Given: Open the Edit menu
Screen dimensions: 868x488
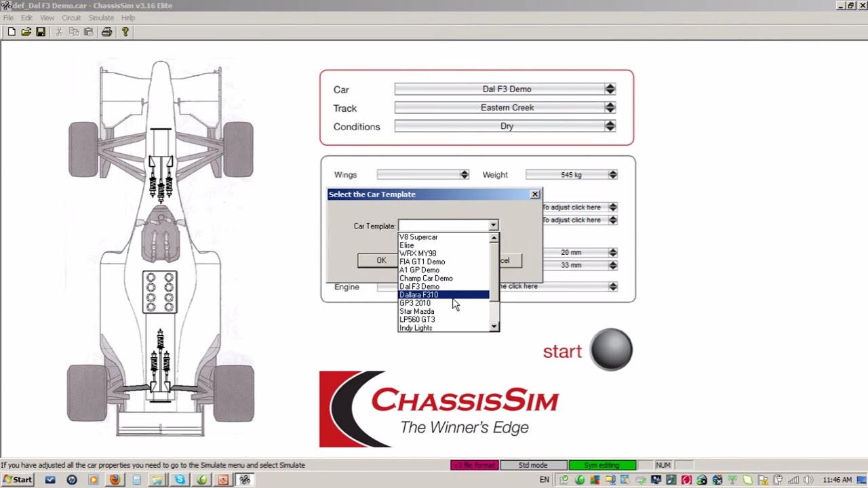Looking at the screenshot, I should click(26, 18).
